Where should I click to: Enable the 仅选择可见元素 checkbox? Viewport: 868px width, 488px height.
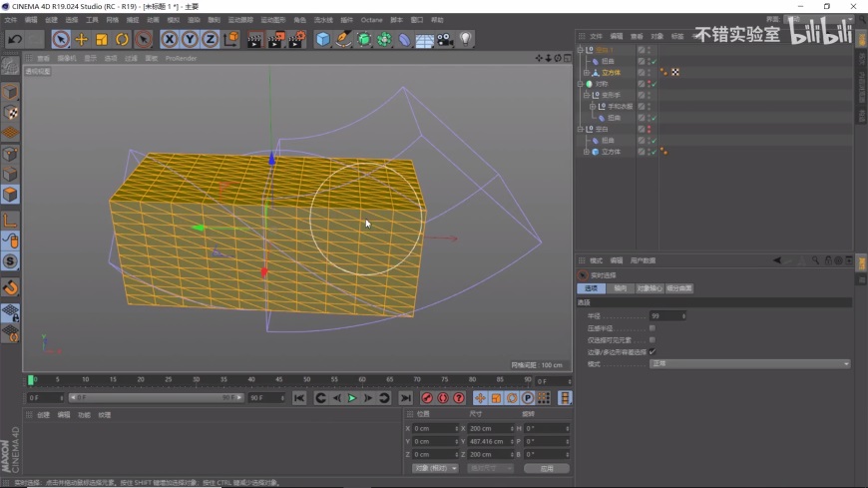[x=652, y=339]
